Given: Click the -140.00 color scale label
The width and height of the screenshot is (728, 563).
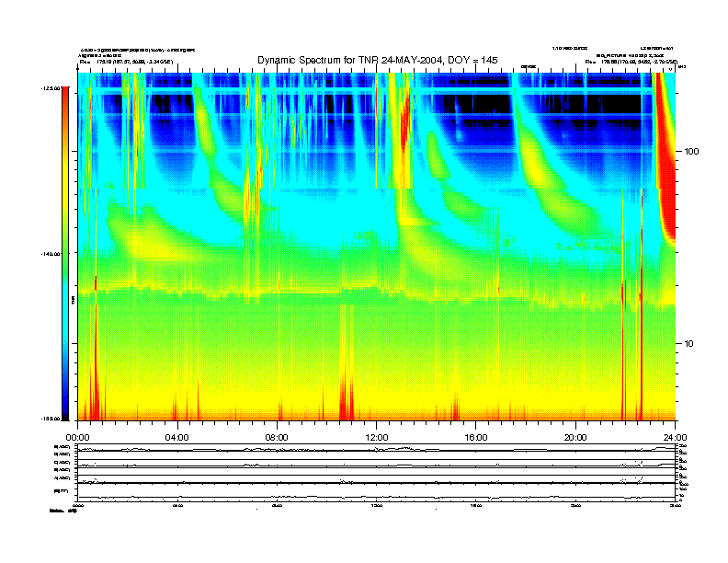Looking at the screenshot, I should [51, 254].
